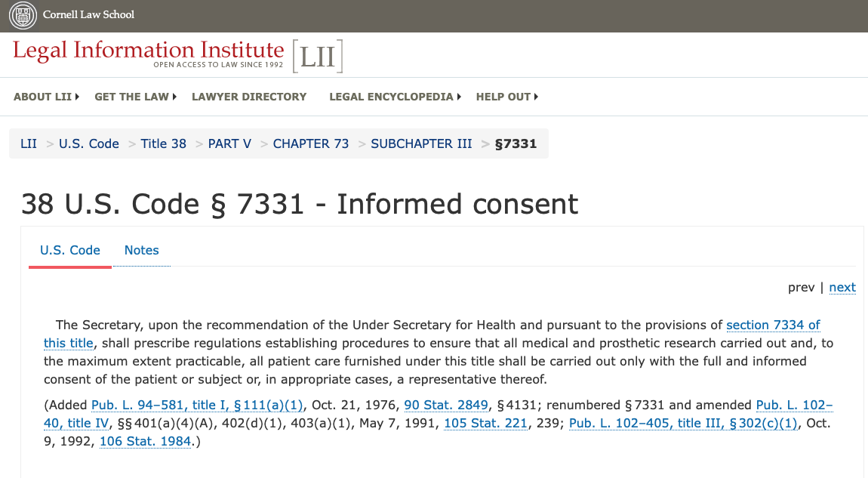The image size is (868, 478).
Task: Navigate to Title 38 breadcrumb
Action: (163, 144)
